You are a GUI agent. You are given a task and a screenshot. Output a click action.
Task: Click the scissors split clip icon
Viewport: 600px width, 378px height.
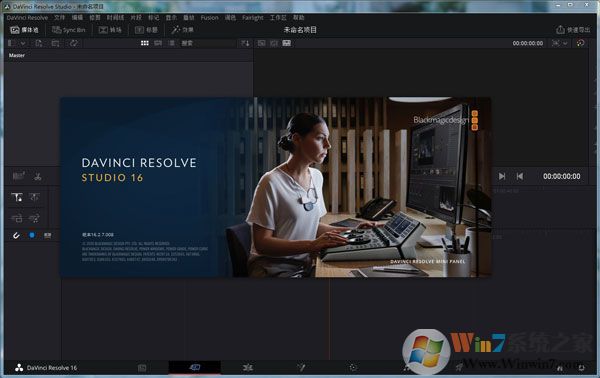point(38,176)
